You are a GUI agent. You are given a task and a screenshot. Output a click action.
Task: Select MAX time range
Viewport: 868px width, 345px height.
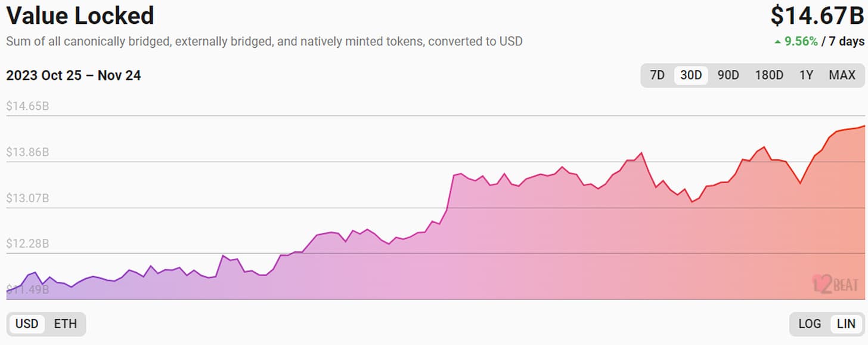842,75
